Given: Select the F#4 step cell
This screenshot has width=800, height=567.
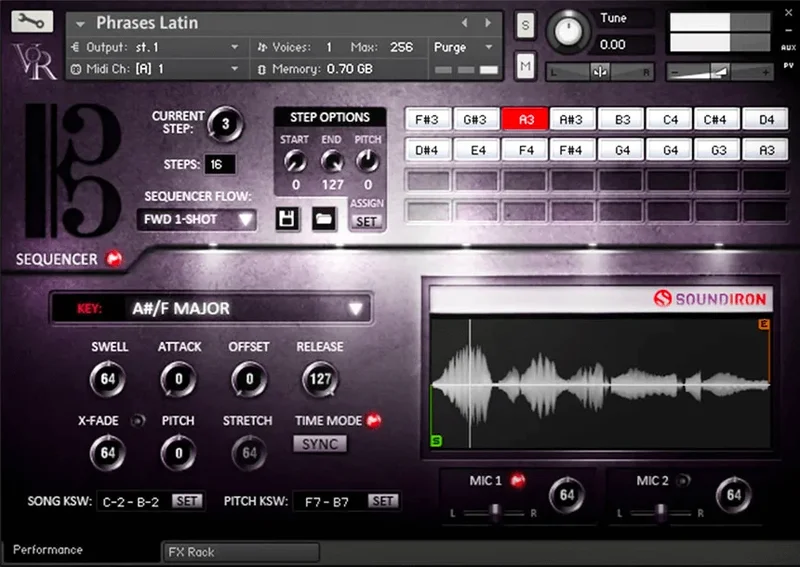Looking at the screenshot, I should [572, 150].
